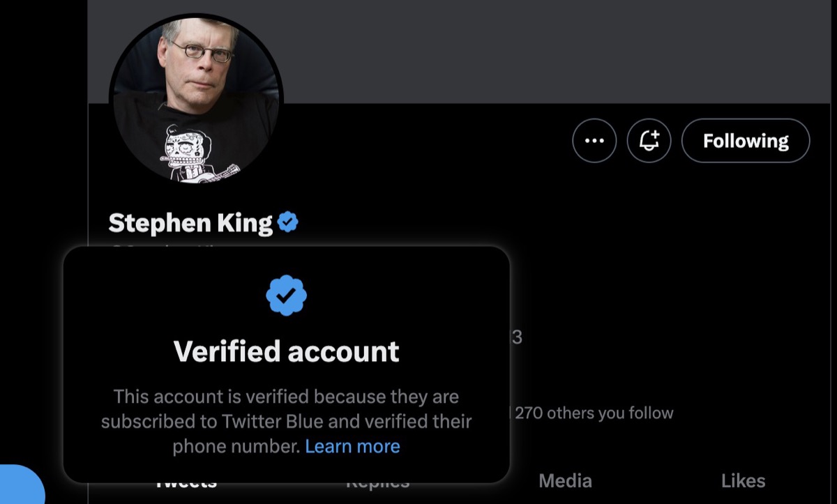View Stephen King's profile picture
This screenshot has width=837, height=504.
pos(196,100)
